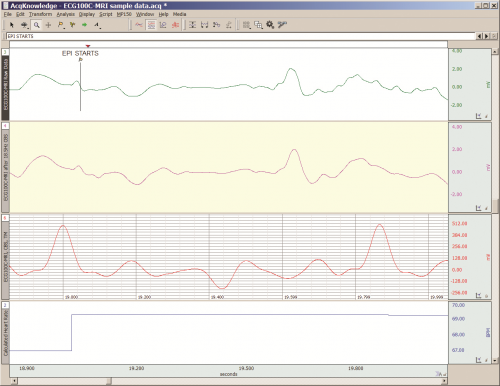Open the Edit menu
This screenshot has width=500, height=386.
[20, 14]
